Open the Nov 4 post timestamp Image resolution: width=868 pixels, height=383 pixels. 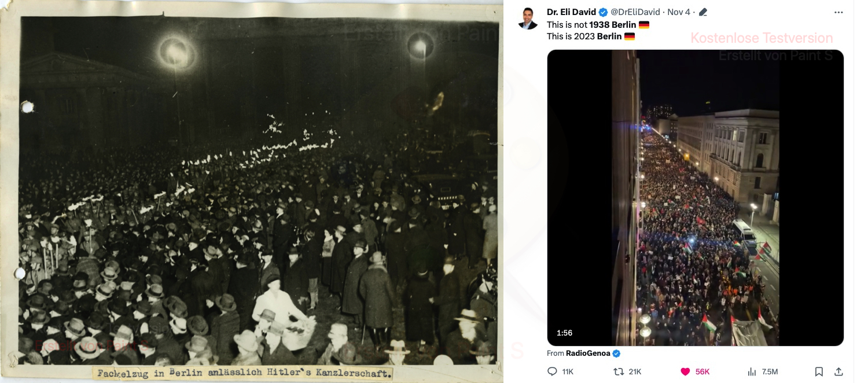(x=679, y=12)
